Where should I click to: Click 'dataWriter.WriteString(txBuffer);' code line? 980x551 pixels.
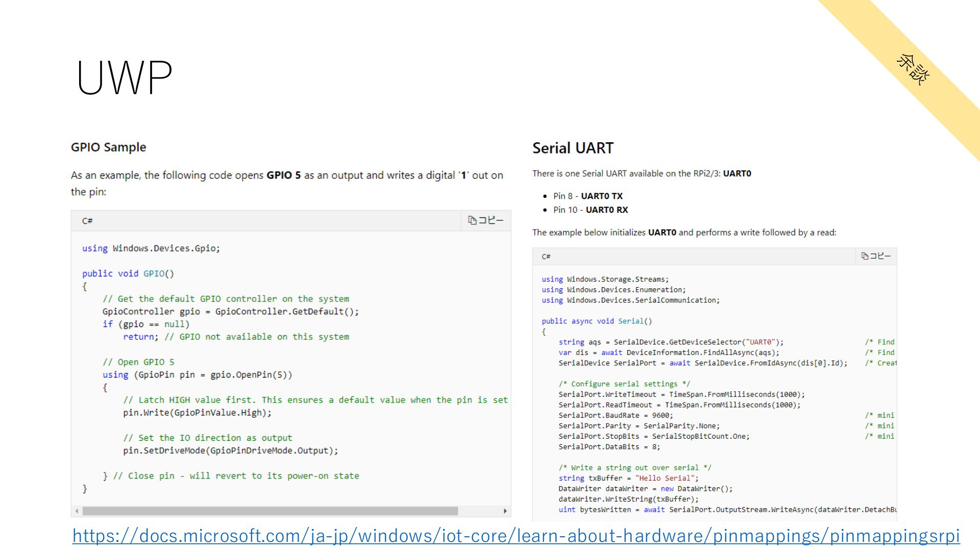(628, 499)
